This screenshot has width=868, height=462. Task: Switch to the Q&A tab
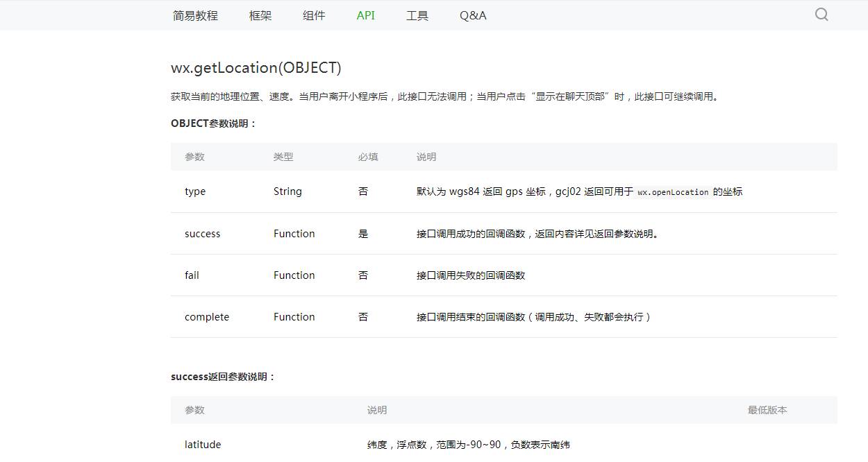(x=473, y=15)
